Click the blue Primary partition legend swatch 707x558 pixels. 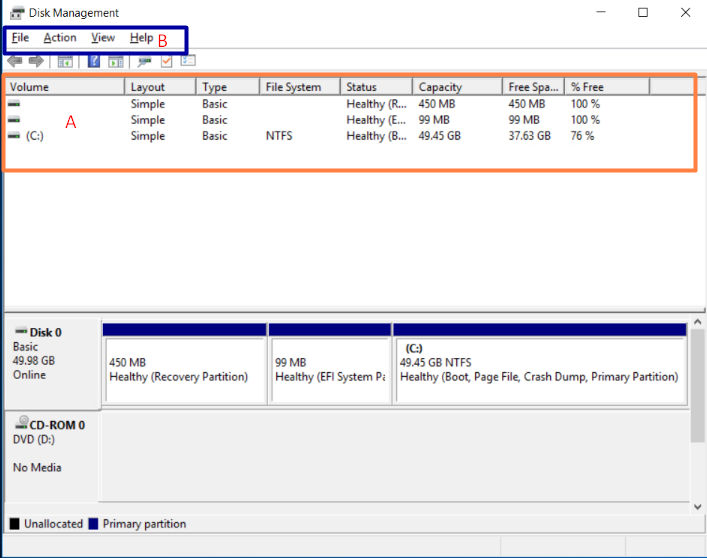tap(93, 524)
